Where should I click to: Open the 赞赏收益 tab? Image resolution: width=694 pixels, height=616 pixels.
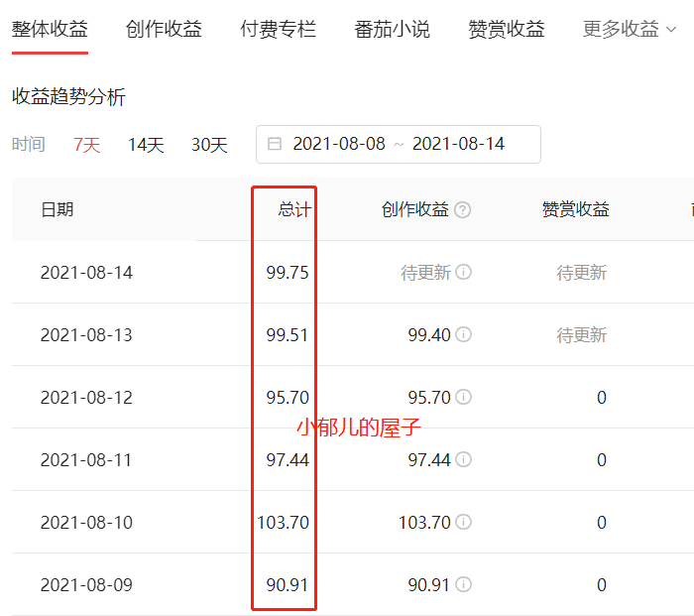tap(507, 29)
